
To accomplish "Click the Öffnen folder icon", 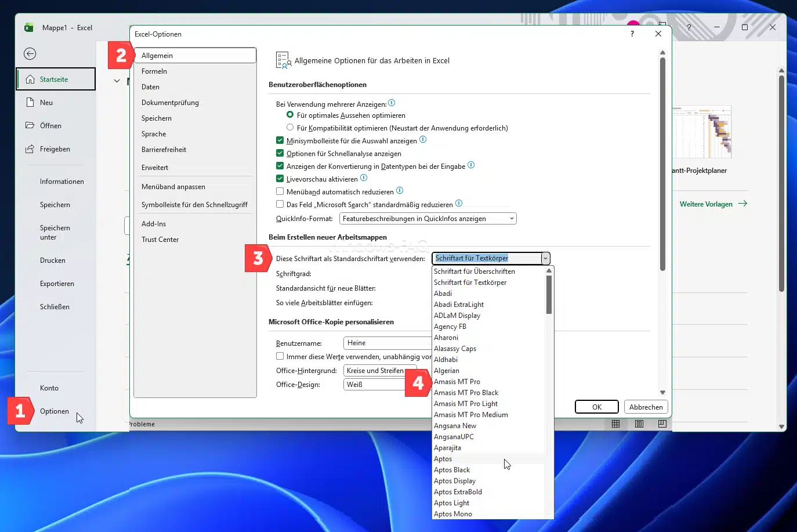I will 30,126.
